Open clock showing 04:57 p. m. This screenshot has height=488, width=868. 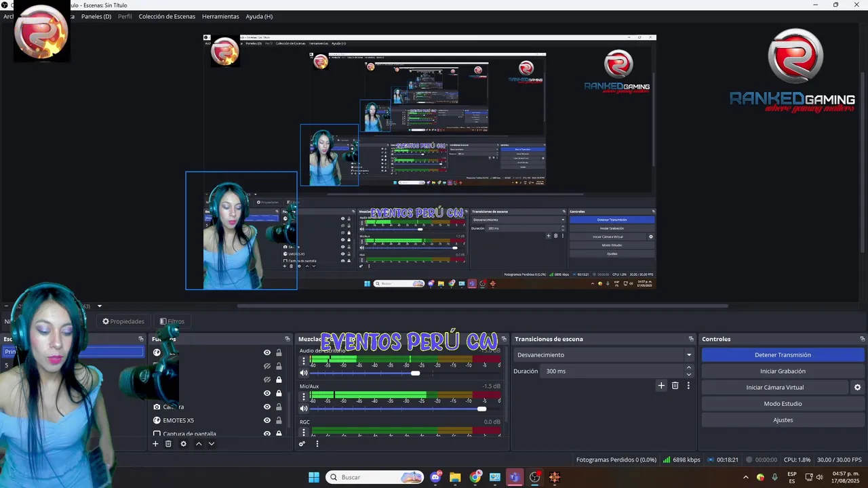click(846, 477)
